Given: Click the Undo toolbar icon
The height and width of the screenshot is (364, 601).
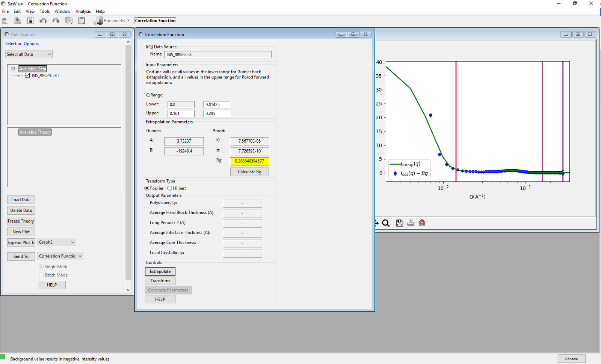Looking at the screenshot, I should point(43,20).
